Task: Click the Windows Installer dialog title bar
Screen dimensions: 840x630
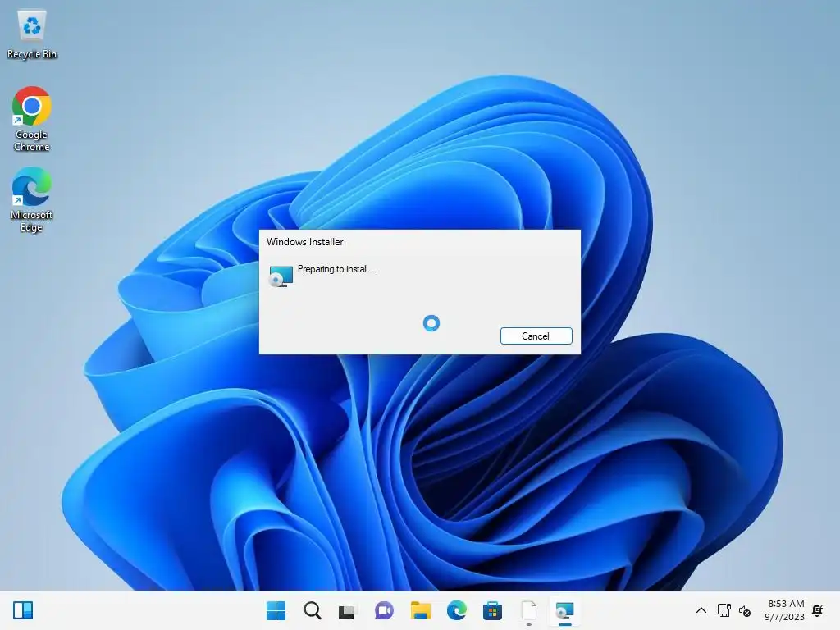Action: pyautogui.click(x=419, y=242)
